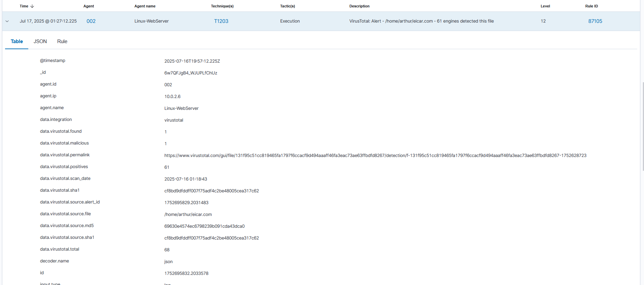Click the Level column header
The height and width of the screenshot is (285, 644).
coord(545,6)
